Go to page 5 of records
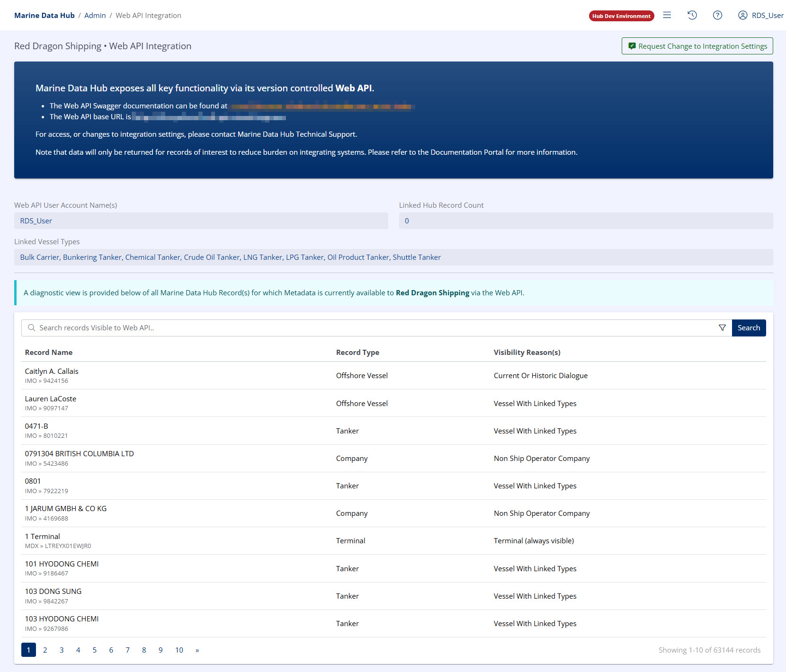 pyautogui.click(x=95, y=650)
